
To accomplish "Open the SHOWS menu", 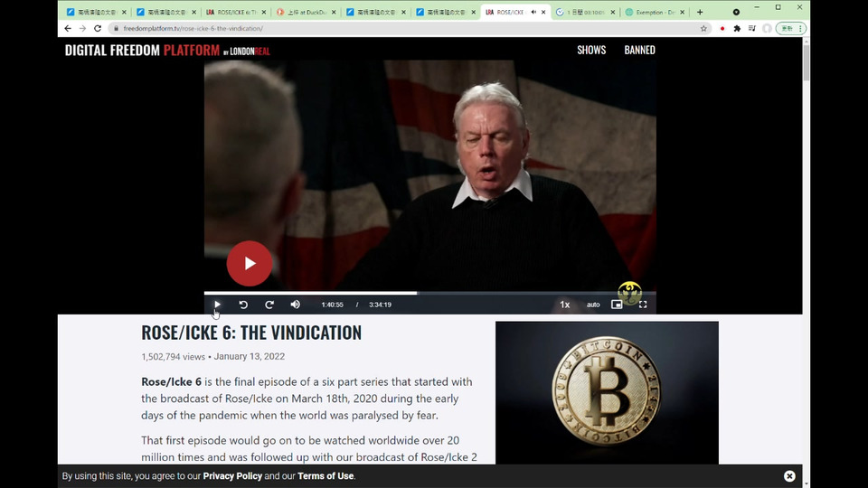I will tap(591, 50).
